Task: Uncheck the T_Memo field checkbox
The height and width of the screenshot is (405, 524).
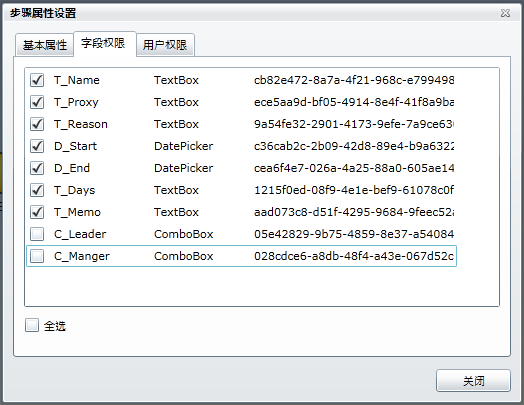Action: click(37, 212)
